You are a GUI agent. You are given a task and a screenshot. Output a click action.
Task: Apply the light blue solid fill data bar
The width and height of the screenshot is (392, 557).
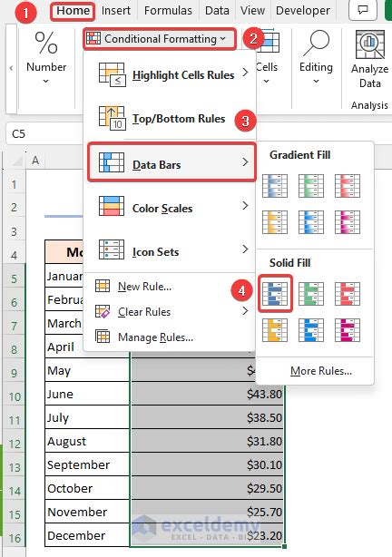pyautogui.click(x=311, y=330)
